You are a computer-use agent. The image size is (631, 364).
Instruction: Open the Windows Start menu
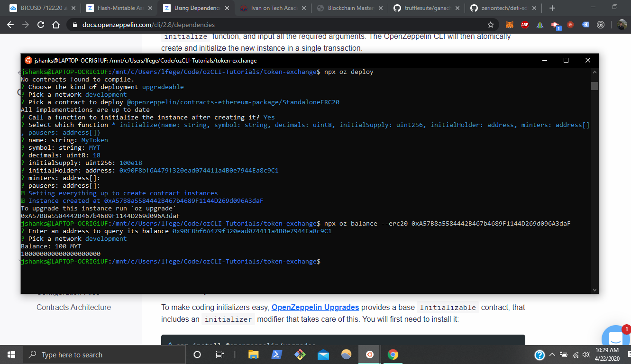(11, 355)
